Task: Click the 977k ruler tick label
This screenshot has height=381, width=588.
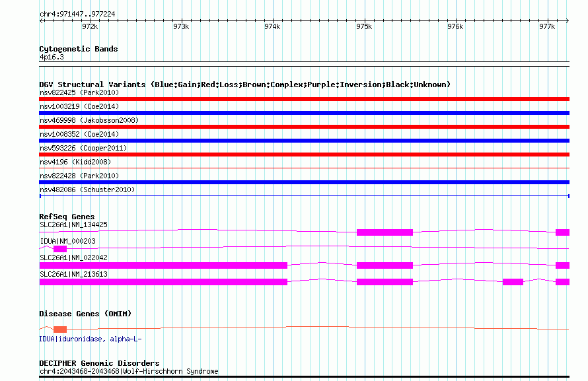Action: point(547,26)
